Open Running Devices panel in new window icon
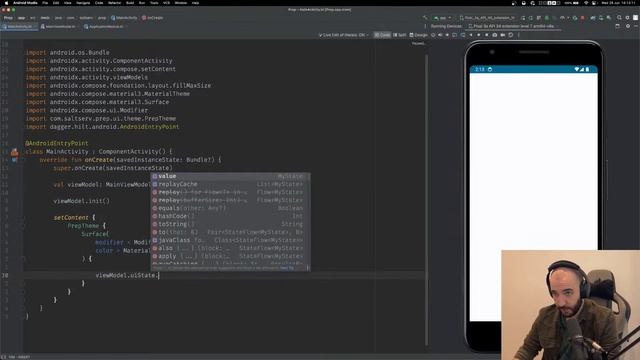This screenshot has width=640, height=360. [617, 26]
